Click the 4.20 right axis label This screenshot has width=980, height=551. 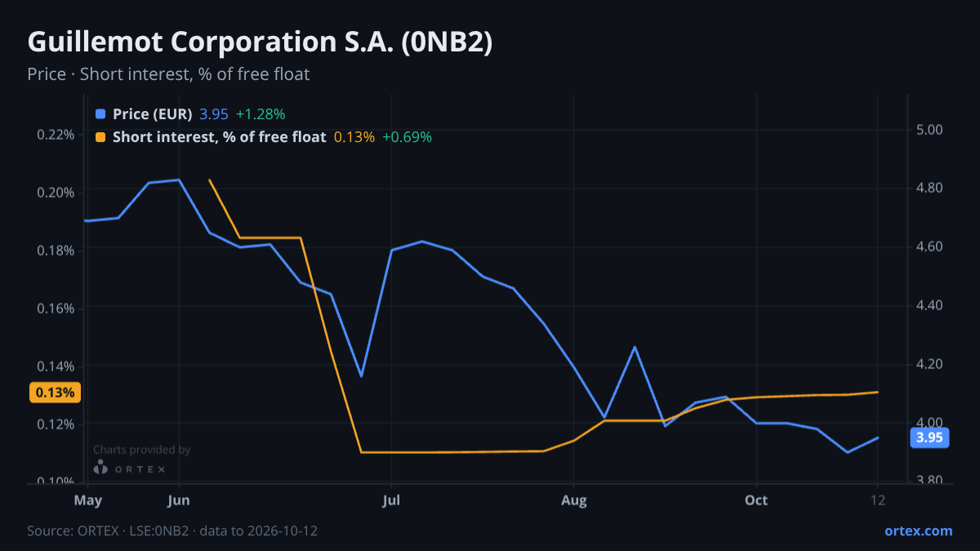[929, 364]
